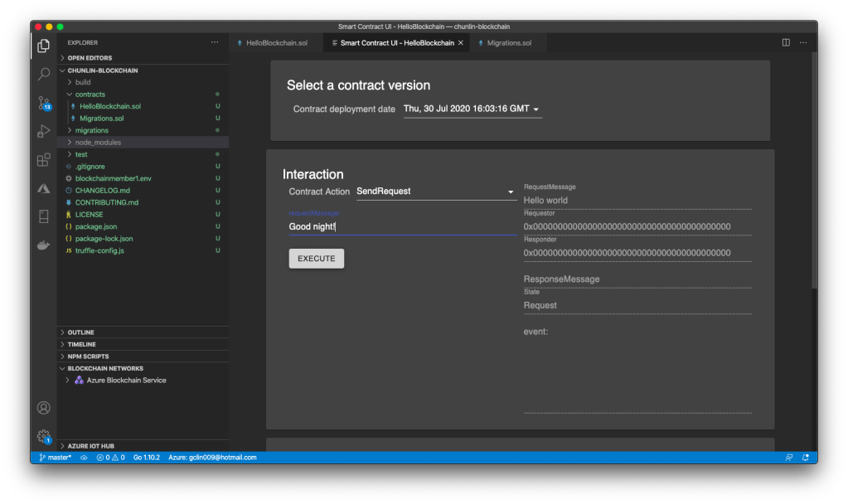Open Source Control view with 13 changes

click(44, 104)
